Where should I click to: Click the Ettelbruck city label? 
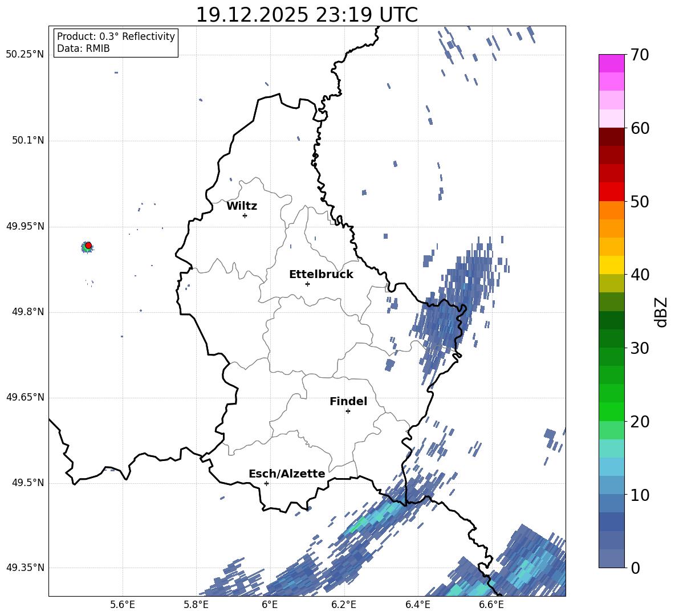pos(321,275)
